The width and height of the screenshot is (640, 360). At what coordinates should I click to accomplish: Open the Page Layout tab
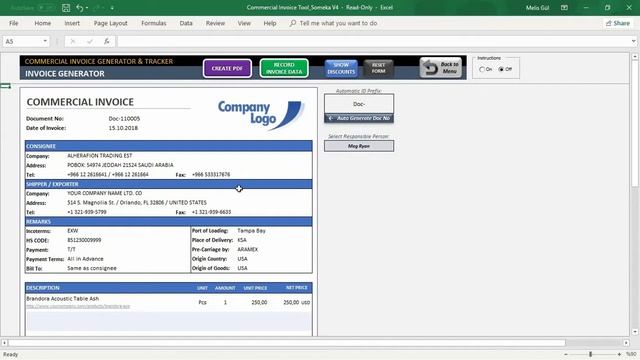pyautogui.click(x=111, y=23)
